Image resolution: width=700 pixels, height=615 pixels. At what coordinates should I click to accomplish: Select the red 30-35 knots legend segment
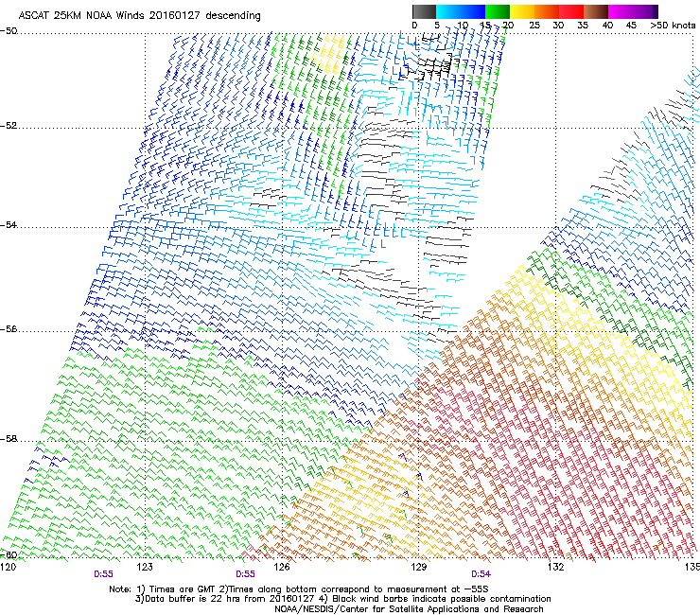[x=571, y=11]
